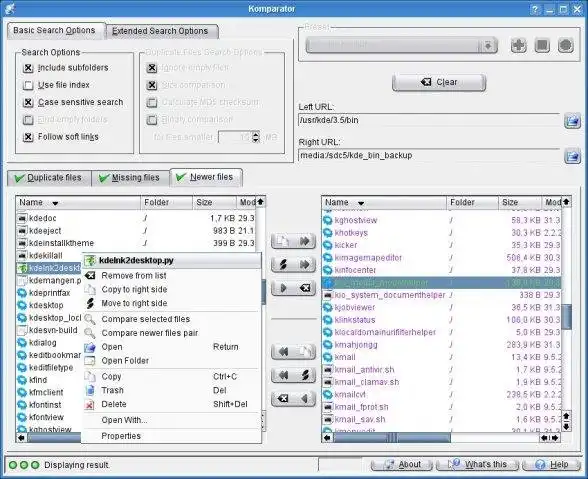Toggle Ignore empty files checkbox

pos(152,68)
